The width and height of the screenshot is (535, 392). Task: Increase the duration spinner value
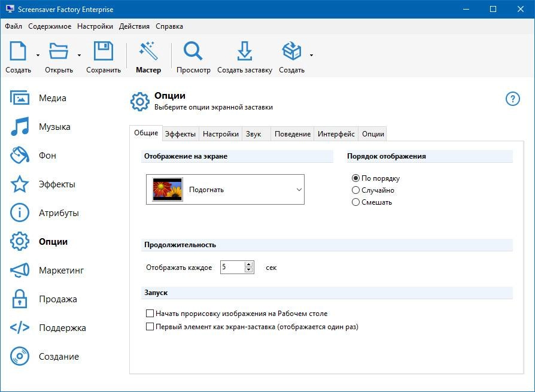pos(249,265)
